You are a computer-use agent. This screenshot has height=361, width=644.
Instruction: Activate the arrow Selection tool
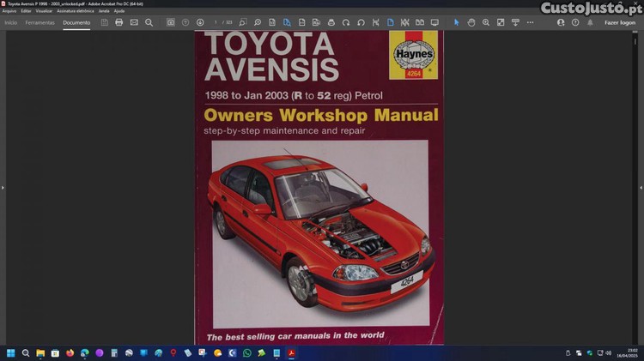[456, 22]
